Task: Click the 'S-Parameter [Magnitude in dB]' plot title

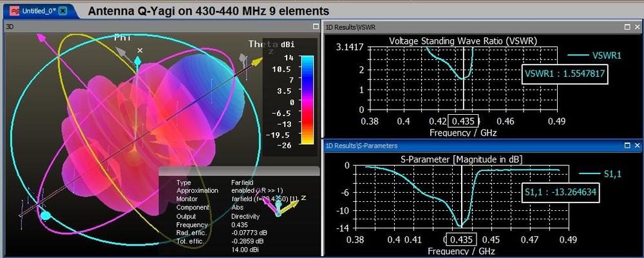Action: coord(461,159)
